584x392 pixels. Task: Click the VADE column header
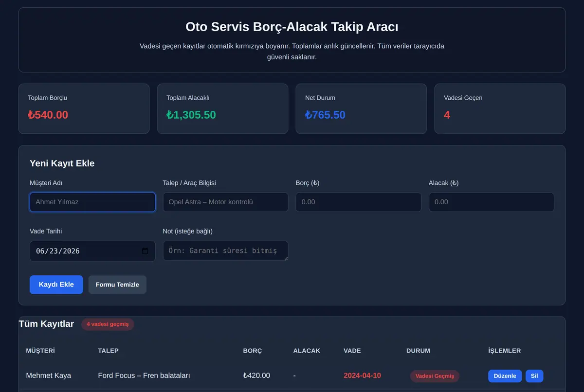(x=352, y=351)
